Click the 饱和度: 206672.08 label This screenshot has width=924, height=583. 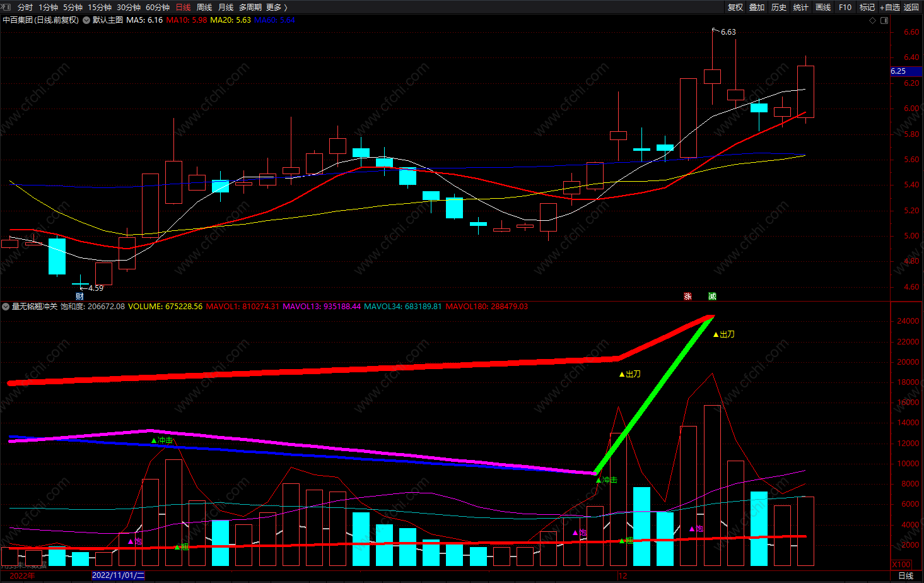pyautogui.click(x=93, y=307)
